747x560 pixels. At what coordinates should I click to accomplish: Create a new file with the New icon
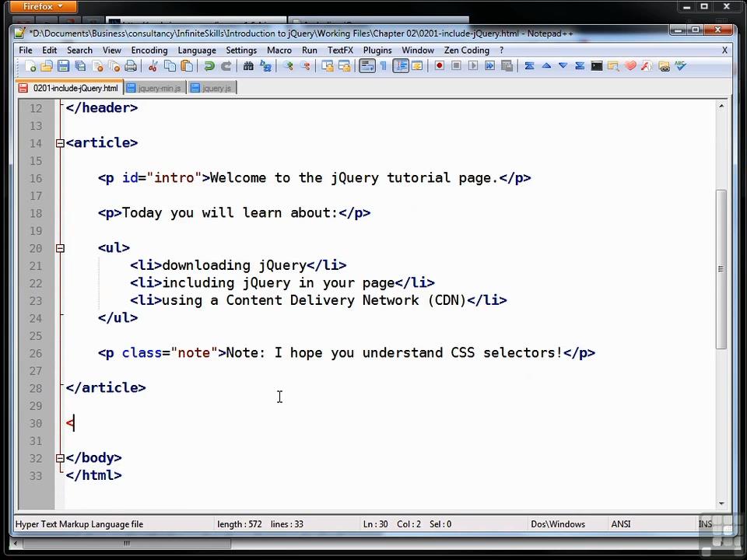[30, 66]
